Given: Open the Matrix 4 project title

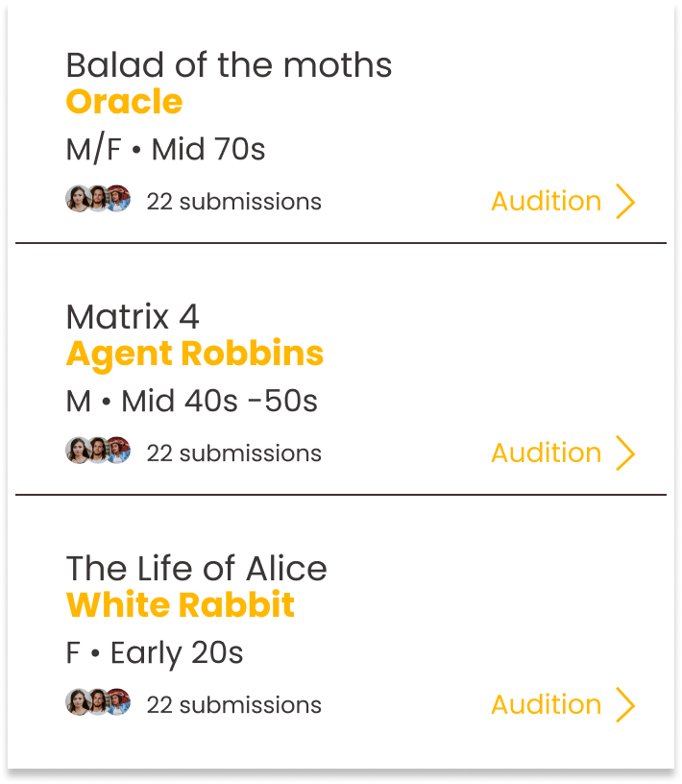Looking at the screenshot, I should click(x=133, y=317).
